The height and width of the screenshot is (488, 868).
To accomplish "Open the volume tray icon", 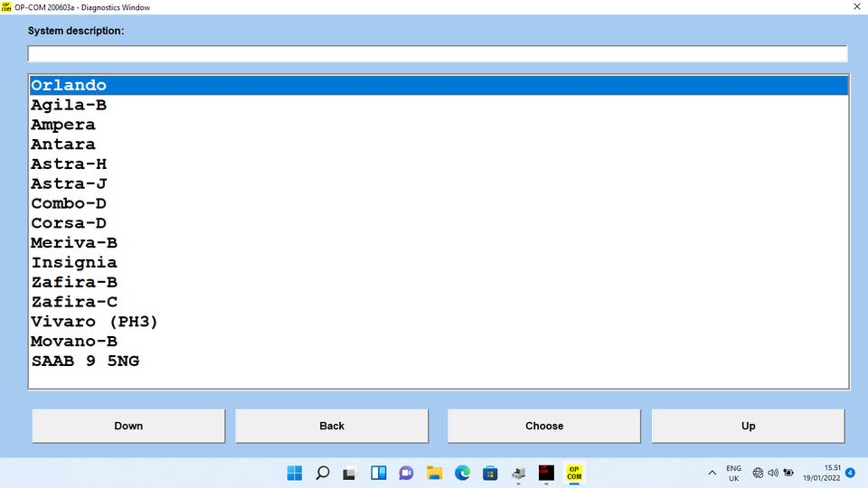I will [773, 473].
